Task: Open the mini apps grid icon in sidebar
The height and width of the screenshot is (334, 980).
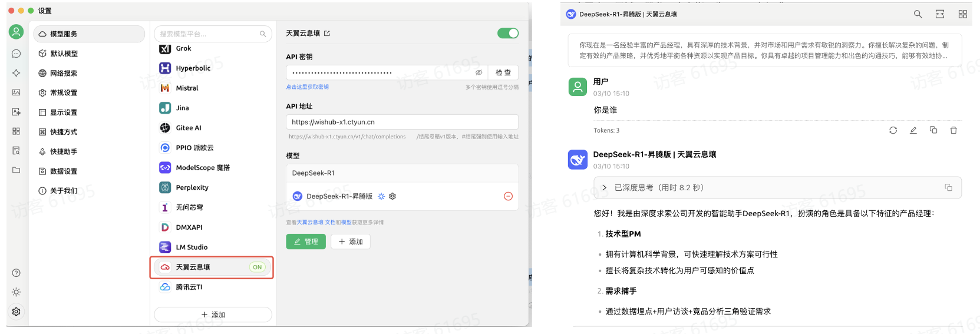Action: point(17,131)
